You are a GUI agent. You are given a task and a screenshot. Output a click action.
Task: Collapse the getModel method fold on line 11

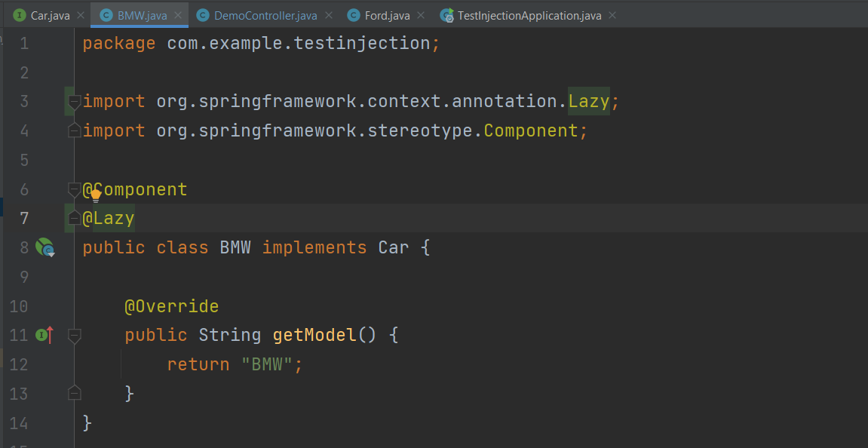pos(74,335)
